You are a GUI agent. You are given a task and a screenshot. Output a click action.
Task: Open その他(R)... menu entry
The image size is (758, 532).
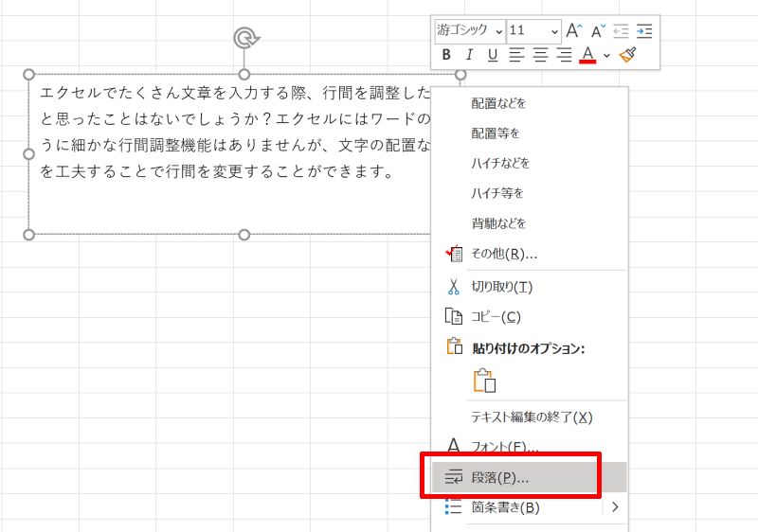point(530,254)
